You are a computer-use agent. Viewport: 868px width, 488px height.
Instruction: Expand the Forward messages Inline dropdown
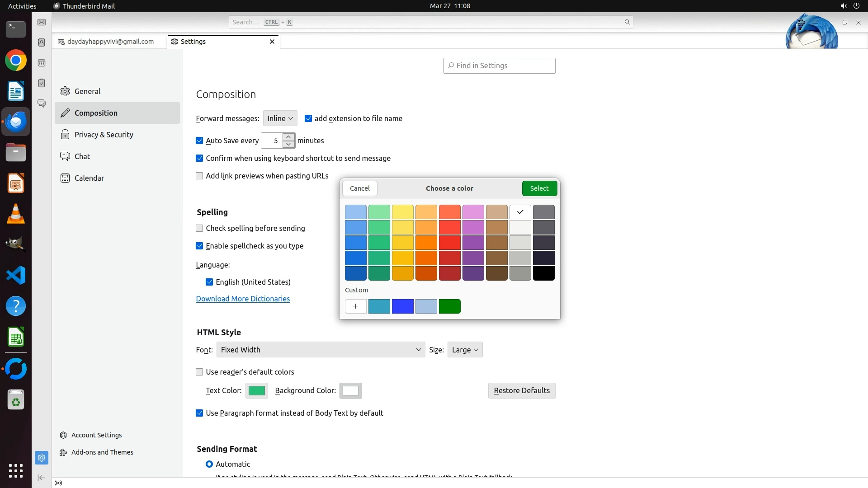point(280,118)
